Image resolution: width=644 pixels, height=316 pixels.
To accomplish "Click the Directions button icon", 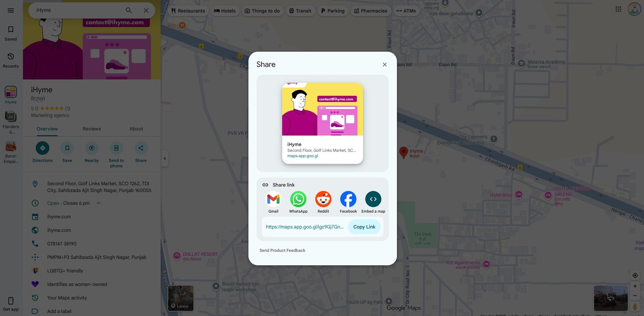I will click(x=43, y=148).
